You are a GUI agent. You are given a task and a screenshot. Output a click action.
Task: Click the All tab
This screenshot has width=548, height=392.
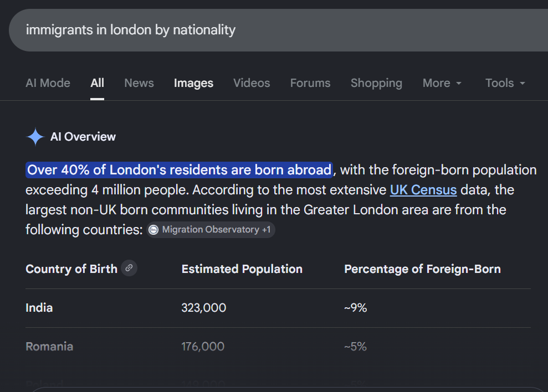[97, 83]
